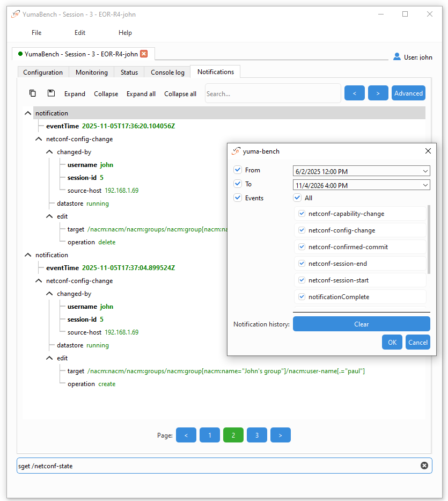Viewport: 448px width, 501px height.
Task: Clear the command input with X icon
Action: tap(424, 466)
